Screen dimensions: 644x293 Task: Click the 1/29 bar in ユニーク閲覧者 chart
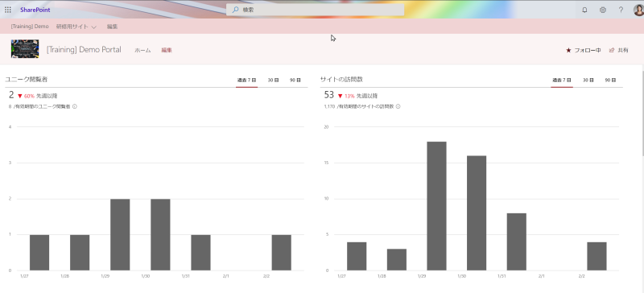tap(120, 235)
